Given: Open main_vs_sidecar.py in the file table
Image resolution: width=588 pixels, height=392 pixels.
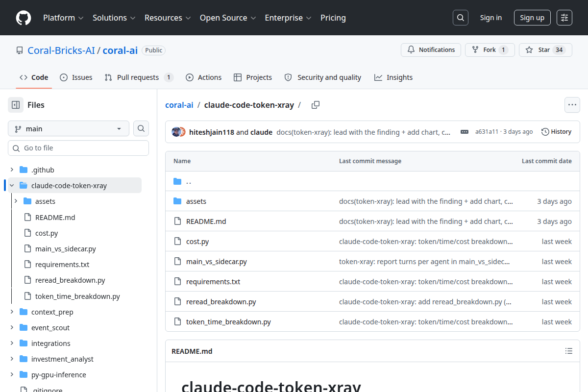Looking at the screenshot, I should 217,262.
